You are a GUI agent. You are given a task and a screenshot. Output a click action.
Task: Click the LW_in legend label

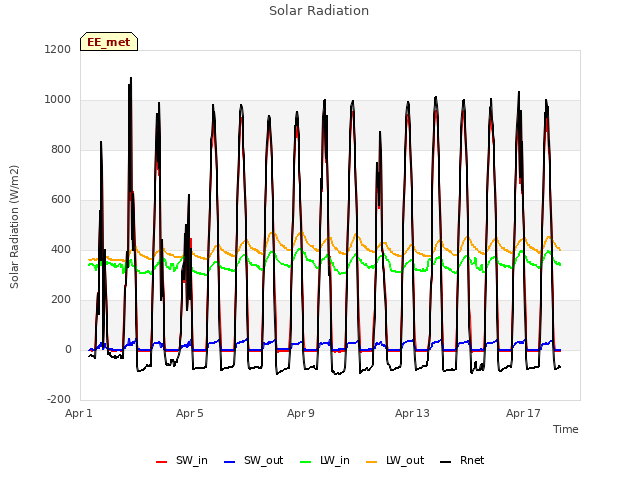[335, 460]
